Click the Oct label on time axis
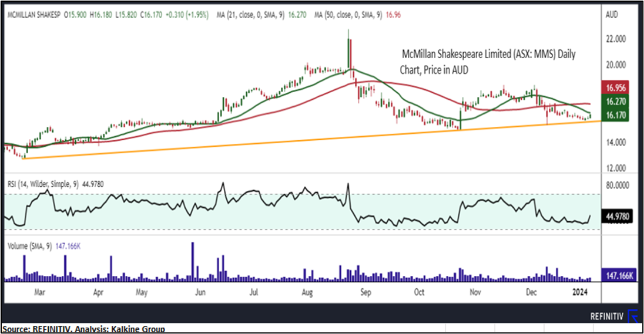This screenshot has width=644, height=334. (x=419, y=292)
